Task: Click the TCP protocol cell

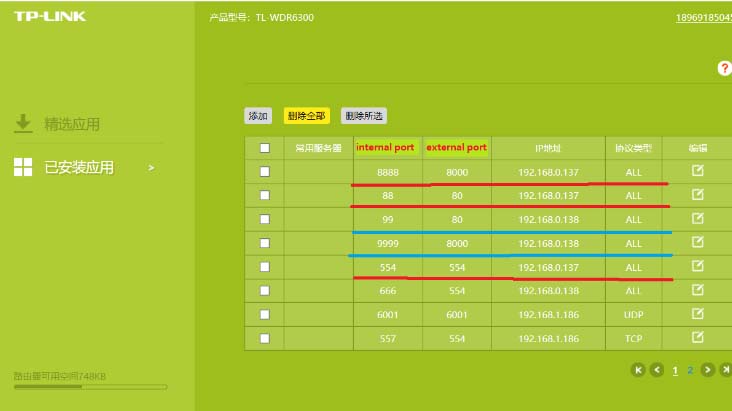Action: pyautogui.click(x=633, y=339)
